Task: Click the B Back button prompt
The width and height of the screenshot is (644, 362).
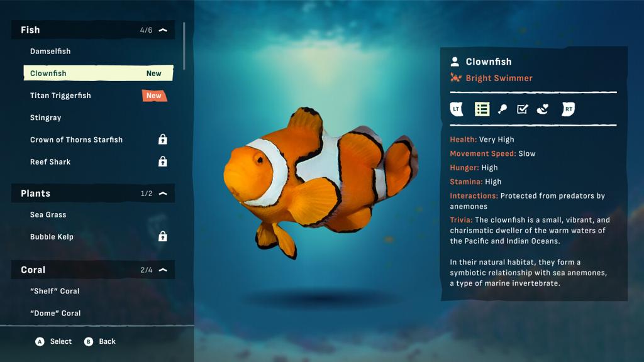Action: (100, 341)
